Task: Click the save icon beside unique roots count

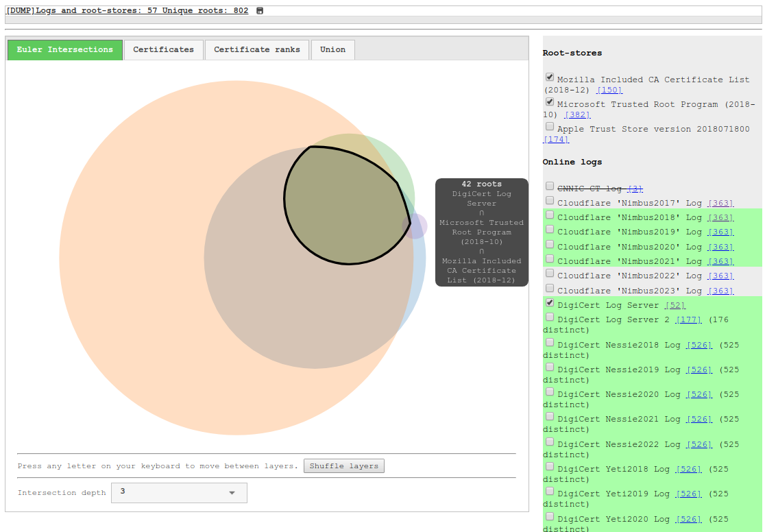Action: pyautogui.click(x=260, y=11)
